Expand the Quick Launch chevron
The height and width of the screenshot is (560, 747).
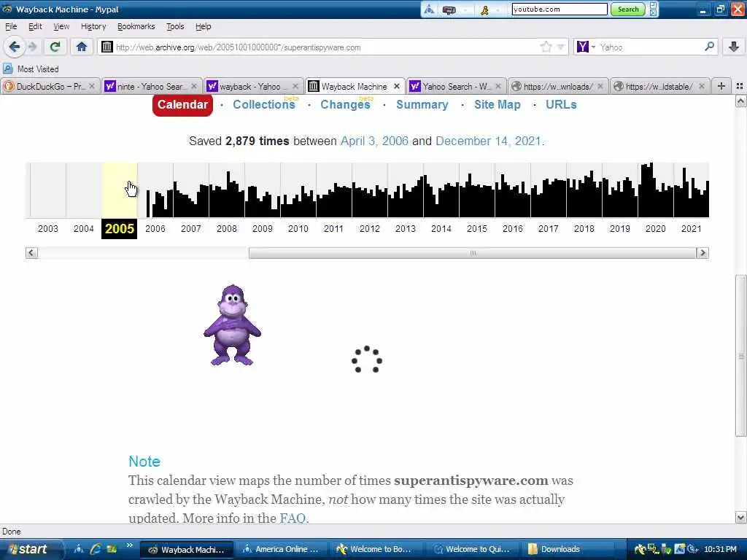(x=130, y=545)
